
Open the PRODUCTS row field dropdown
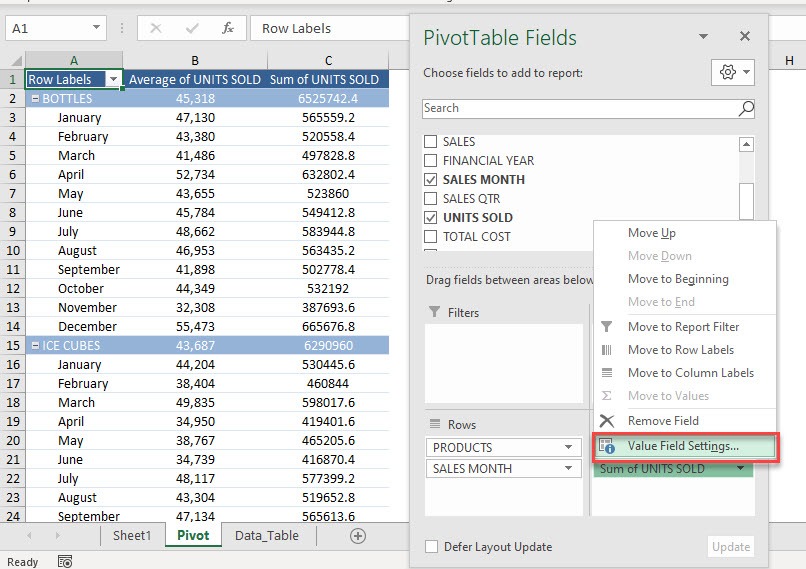[x=568, y=447]
